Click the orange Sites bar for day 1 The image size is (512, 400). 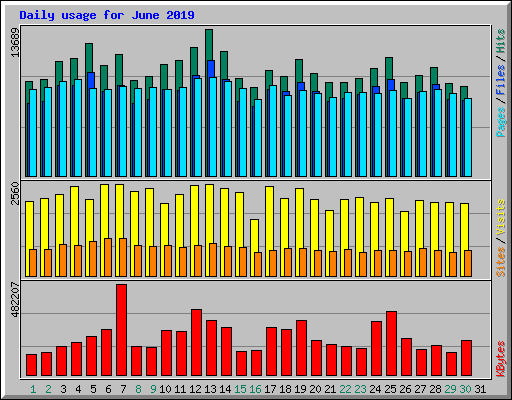click(x=33, y=263)
